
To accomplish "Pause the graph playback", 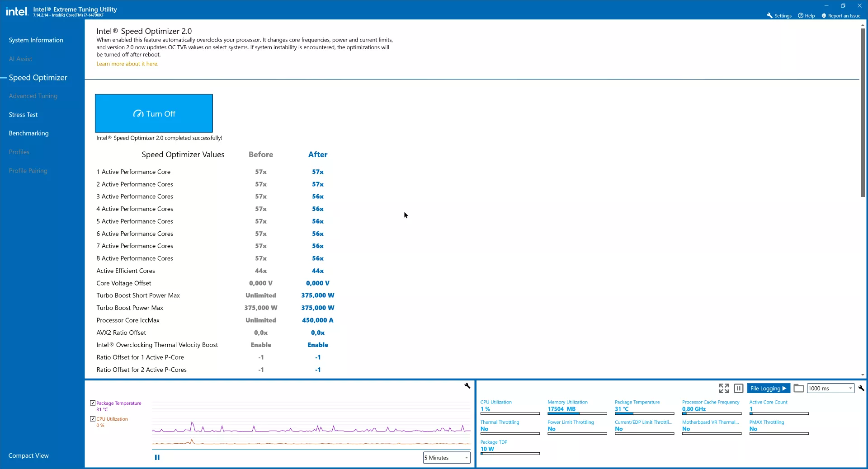I will click(x=157, y=457).
